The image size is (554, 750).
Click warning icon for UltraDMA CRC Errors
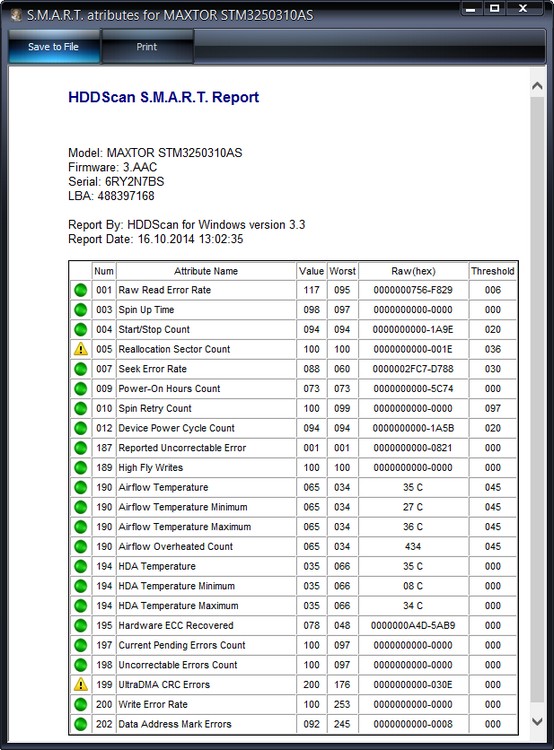coord(80,684)
